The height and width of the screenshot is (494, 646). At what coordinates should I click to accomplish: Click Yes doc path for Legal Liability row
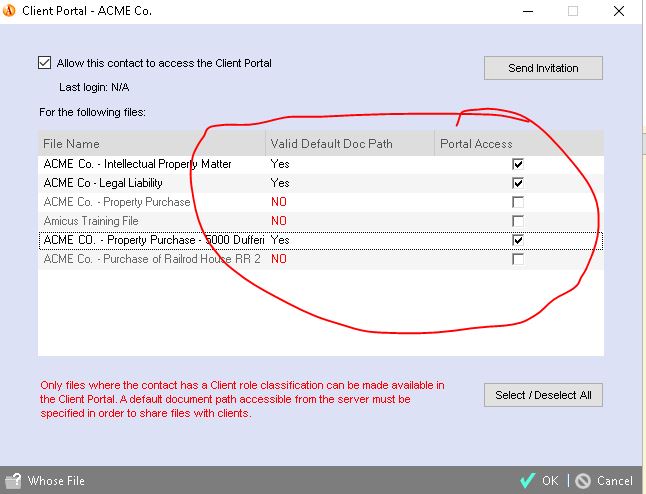[x=280, y=183]
